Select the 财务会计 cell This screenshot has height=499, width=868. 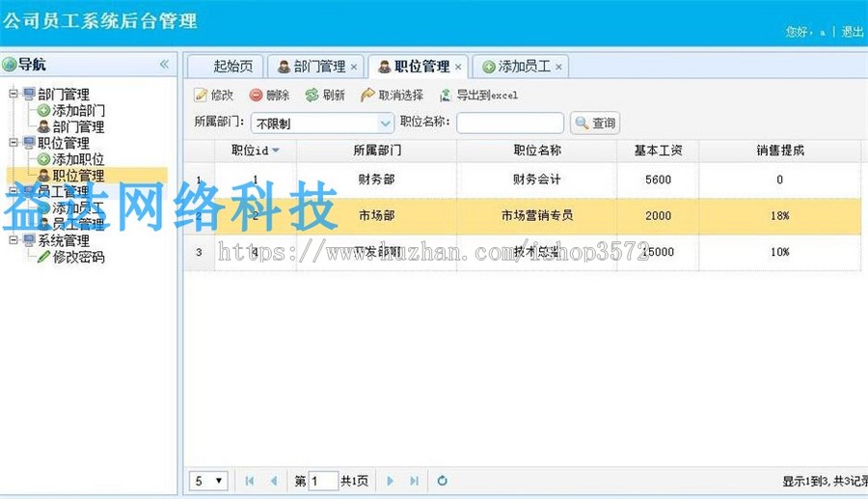coord(537,180)
